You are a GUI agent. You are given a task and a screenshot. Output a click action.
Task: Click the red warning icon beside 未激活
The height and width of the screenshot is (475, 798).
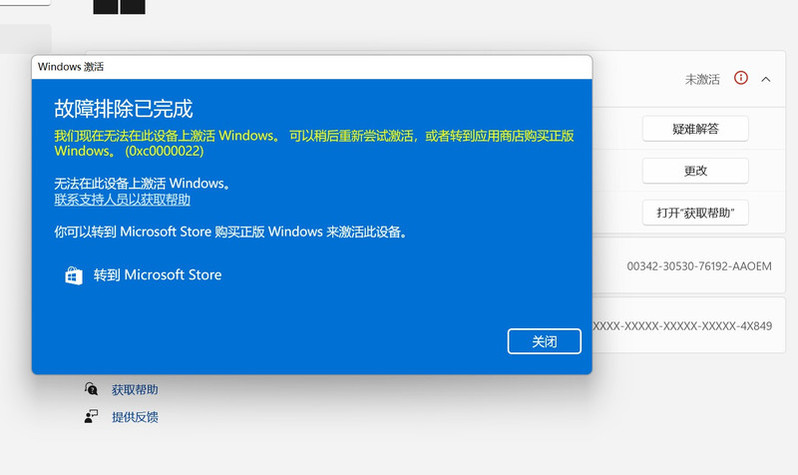(x=741, y=78)
